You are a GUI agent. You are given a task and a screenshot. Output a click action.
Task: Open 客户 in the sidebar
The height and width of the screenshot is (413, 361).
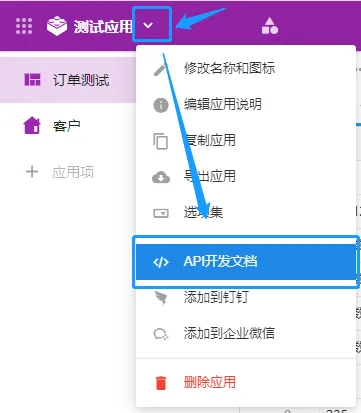tap(68, 126)
